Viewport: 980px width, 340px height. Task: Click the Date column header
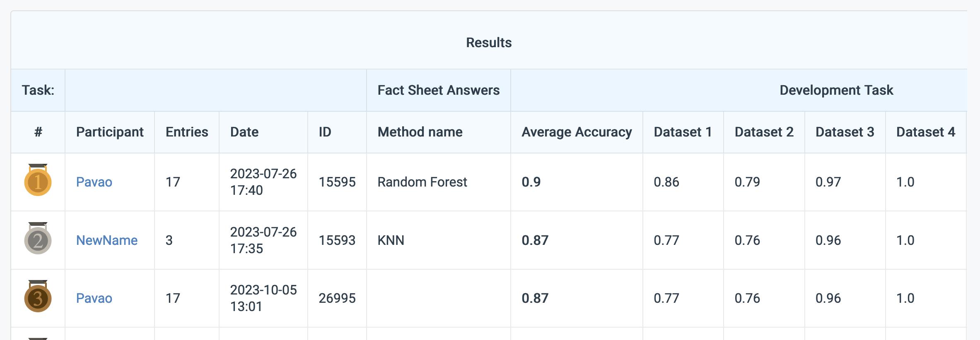pos(244,132)
